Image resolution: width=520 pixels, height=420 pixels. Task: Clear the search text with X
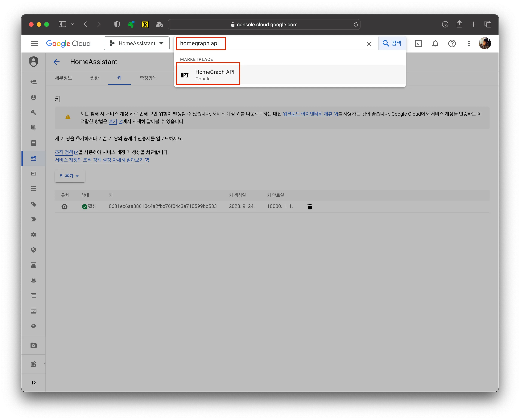coord(369,44)
